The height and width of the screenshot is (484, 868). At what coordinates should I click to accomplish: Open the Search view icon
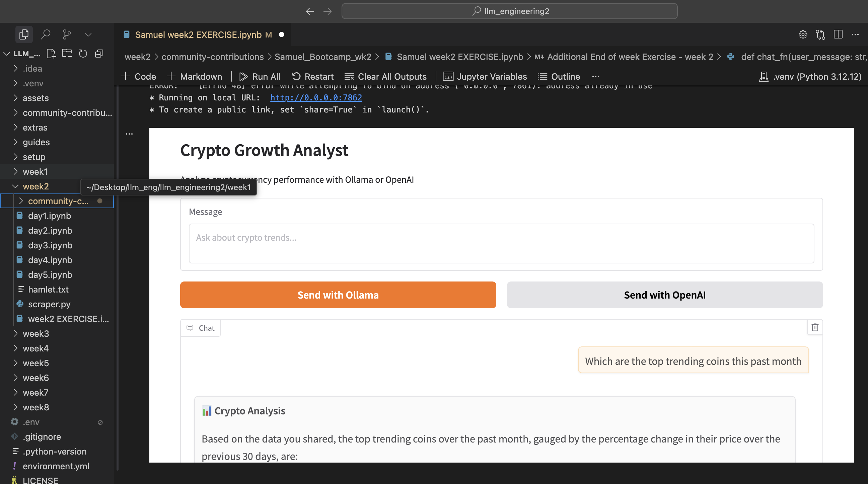click(46, 34)
